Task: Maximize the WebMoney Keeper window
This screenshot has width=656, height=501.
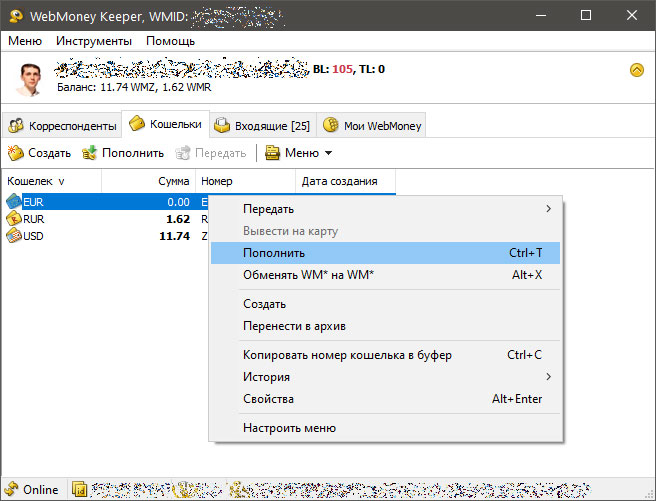Action: click(586, 15)
